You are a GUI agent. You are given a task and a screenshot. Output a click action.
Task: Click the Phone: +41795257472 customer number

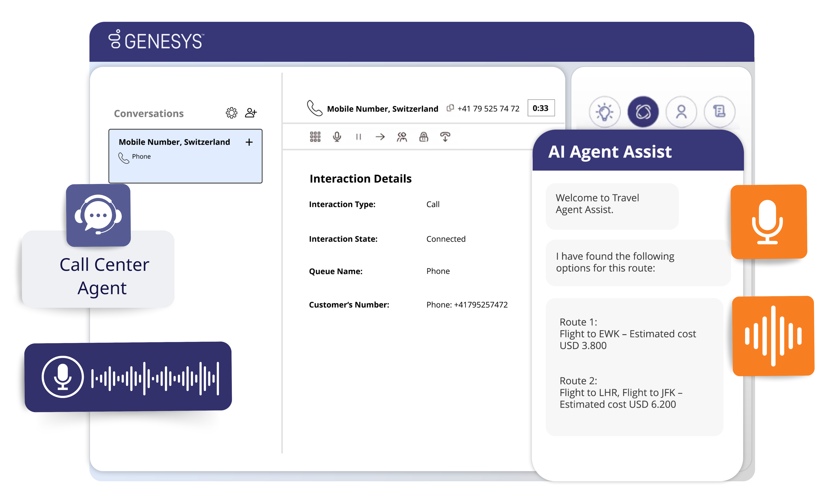coord(467,305)
